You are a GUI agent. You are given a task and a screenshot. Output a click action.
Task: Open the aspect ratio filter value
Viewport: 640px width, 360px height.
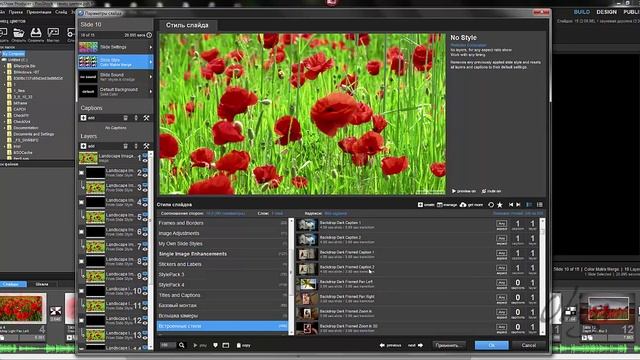[225, 213]
